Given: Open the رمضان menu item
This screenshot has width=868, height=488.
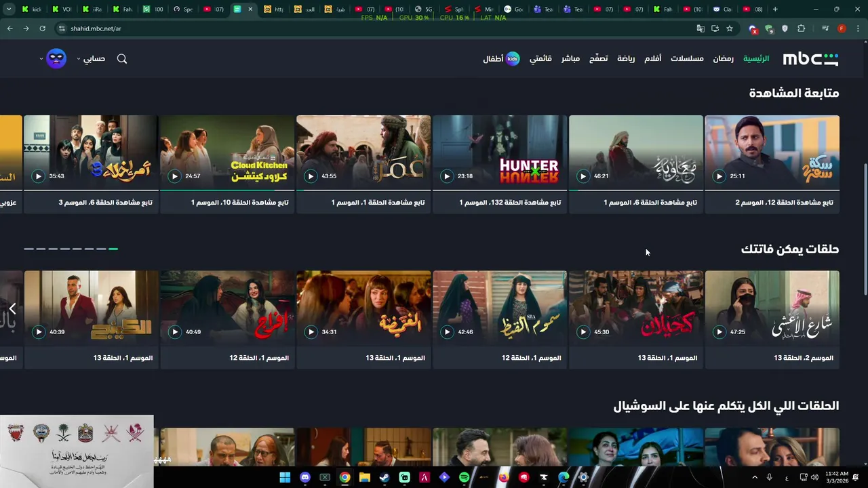Looking at the screenshot, I should click(723, 59).
